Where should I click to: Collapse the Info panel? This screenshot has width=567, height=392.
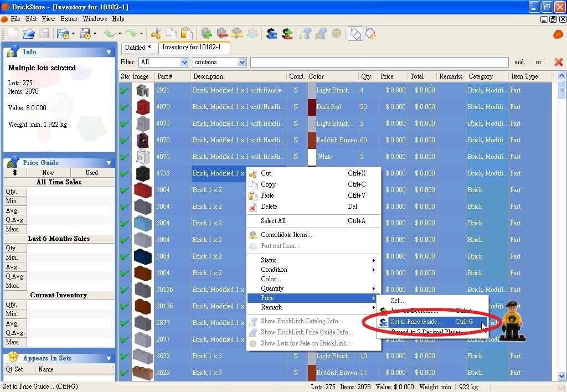pos(109,53)
